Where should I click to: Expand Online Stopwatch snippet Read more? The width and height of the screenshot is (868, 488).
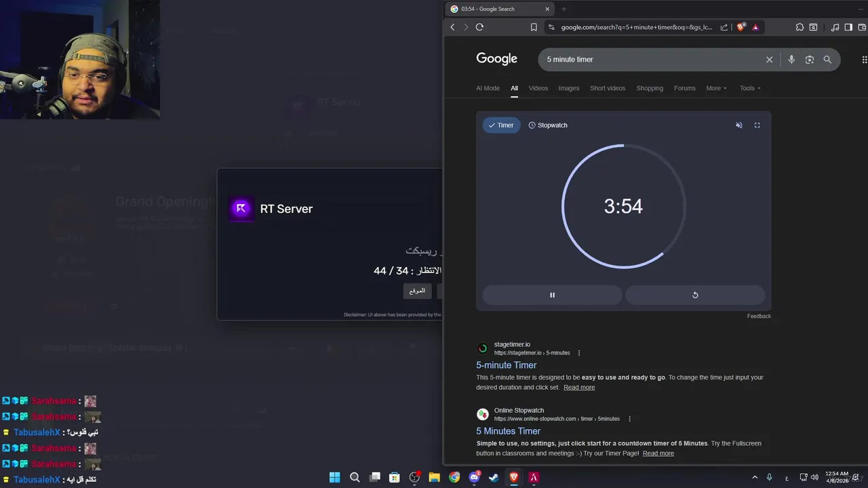point(658,453)
